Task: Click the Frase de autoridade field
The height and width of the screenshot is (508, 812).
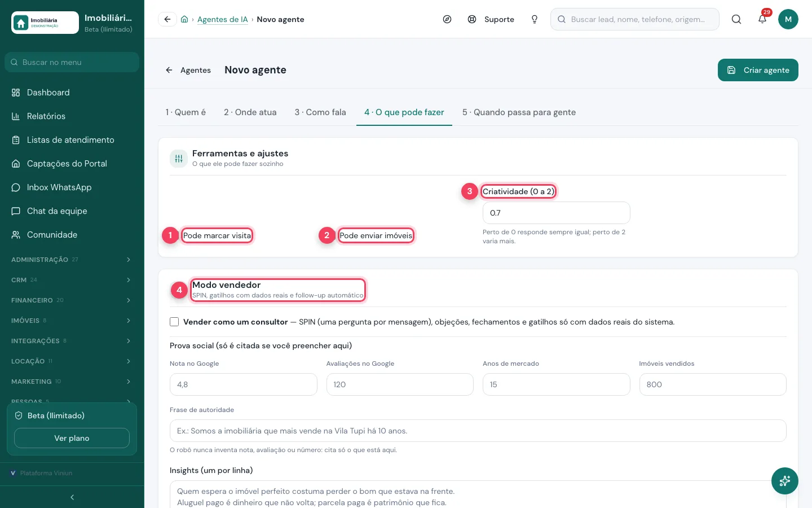Action: click(478, 431)
